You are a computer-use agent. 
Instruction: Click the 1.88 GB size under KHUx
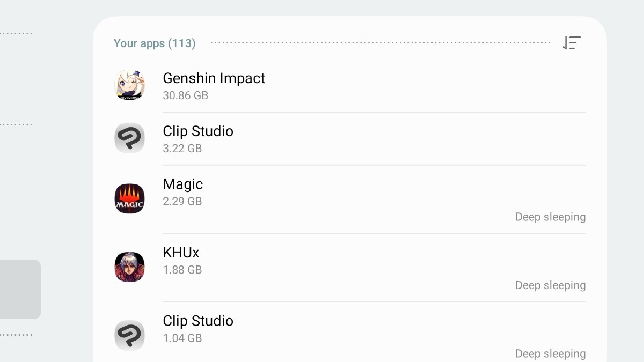182,270
